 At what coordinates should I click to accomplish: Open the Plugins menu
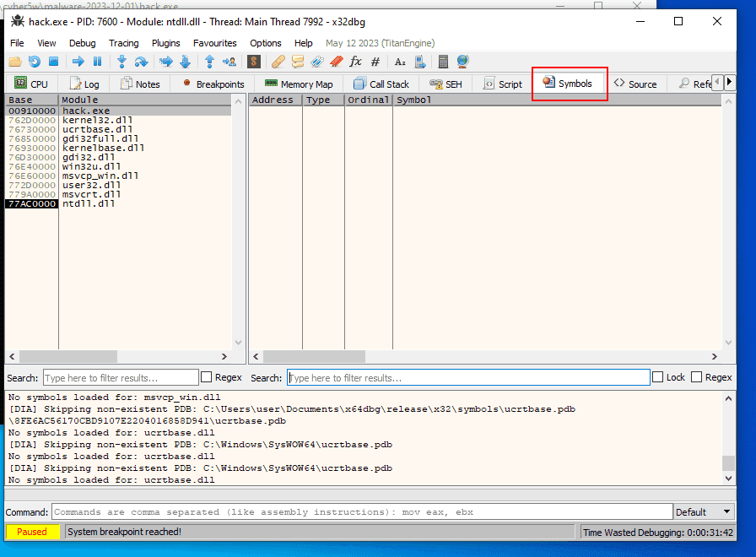tap(165, 43)
